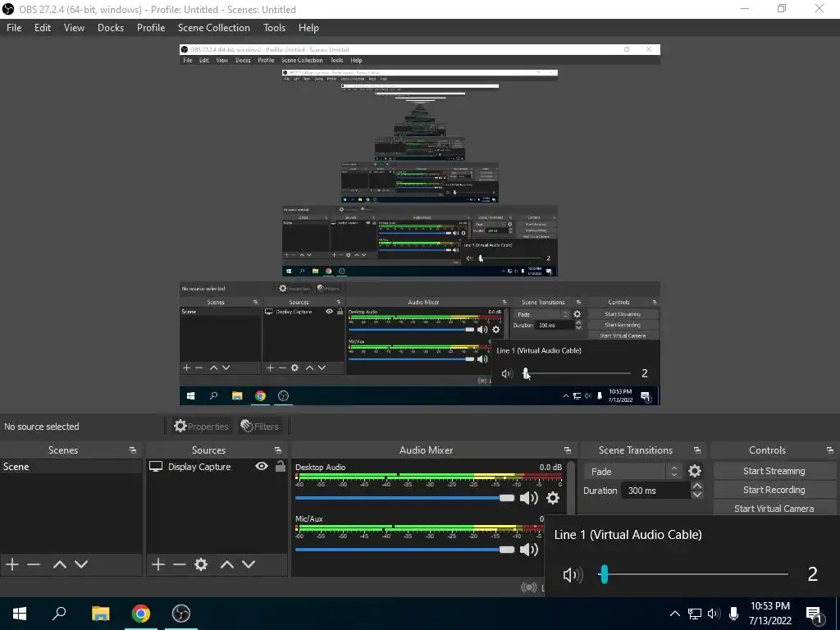Open the Help menu
Viewport: 840px width, 630px height.
pyautogui.click(x=308, y=28)
